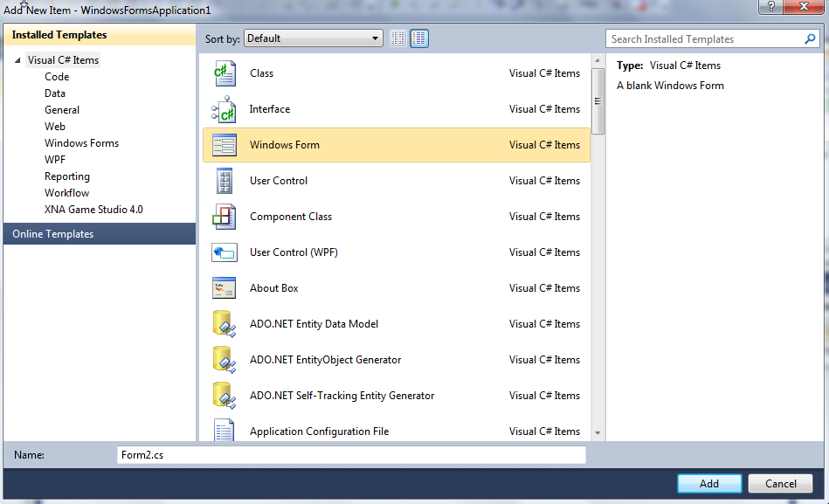Click the Application Configuration File label
This screenshot has width=829, height=504.
pyautogui.click(x=320, y=432)
